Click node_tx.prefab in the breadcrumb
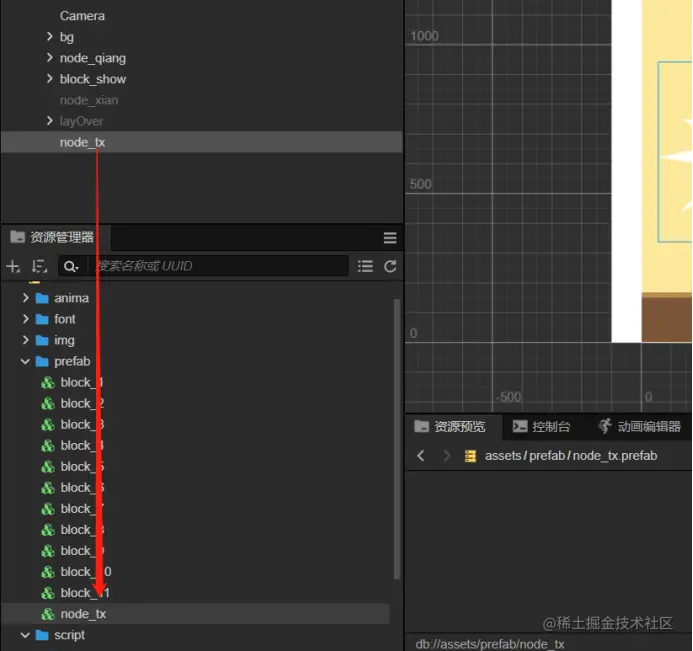The image size is (693, 651). (x=615, y=456)
